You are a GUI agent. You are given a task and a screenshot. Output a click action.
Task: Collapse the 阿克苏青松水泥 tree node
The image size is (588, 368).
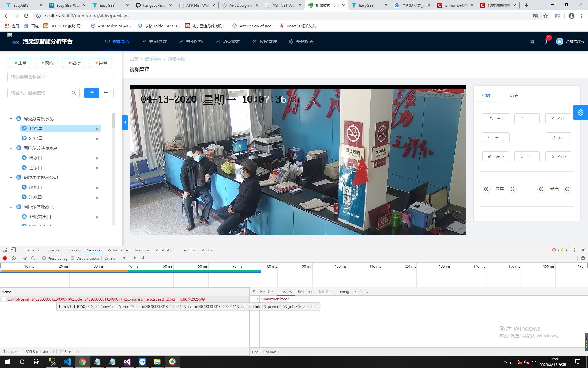tap(11, 119)
